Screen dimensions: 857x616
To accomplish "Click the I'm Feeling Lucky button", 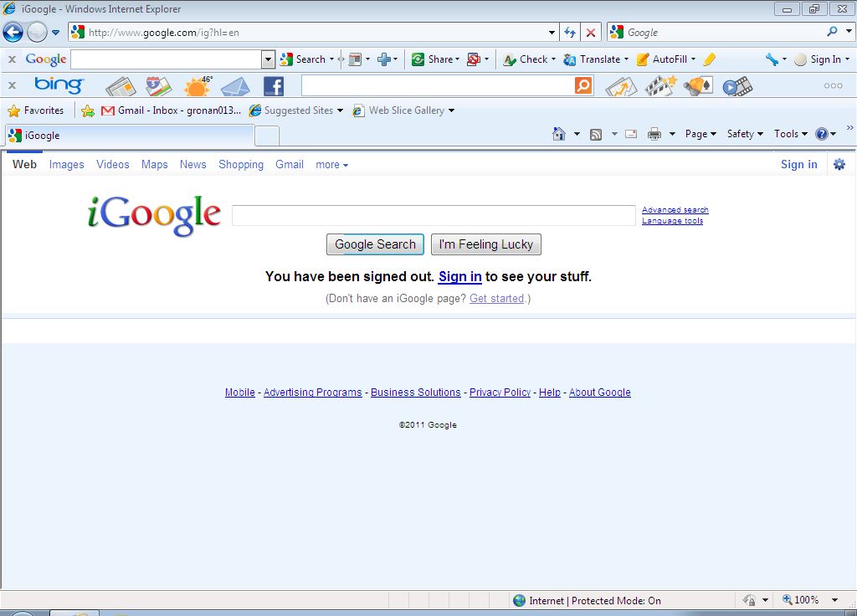I will (x=486, y=244).
